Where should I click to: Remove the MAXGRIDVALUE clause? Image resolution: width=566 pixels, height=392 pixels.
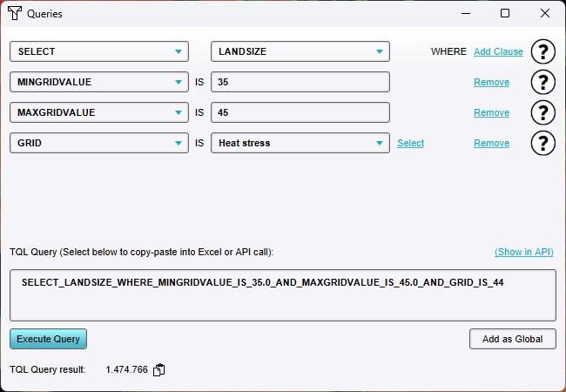[x=491, y=113]
